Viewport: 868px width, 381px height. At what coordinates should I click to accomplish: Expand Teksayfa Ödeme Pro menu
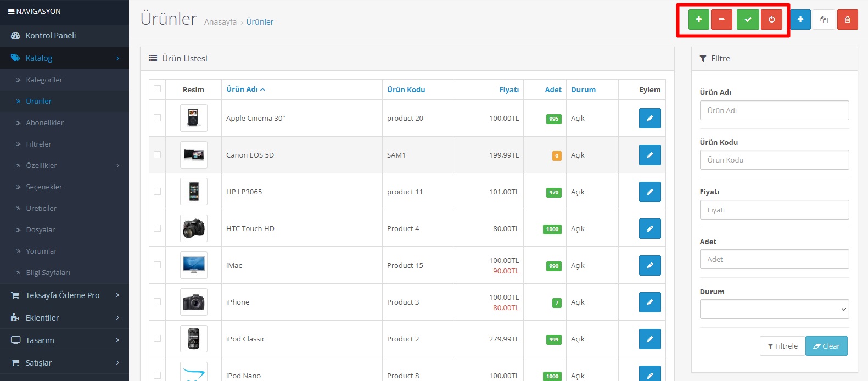[x=64, y=295]
